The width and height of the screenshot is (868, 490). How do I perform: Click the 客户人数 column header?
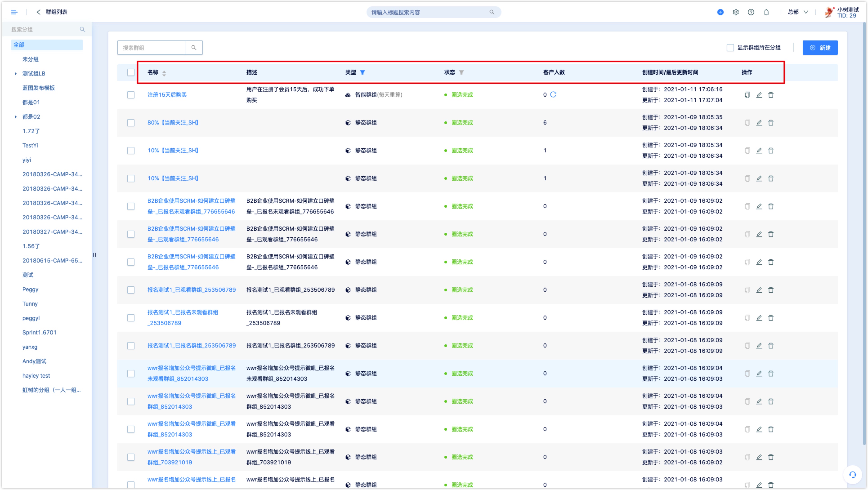click(x=554, y=72)
